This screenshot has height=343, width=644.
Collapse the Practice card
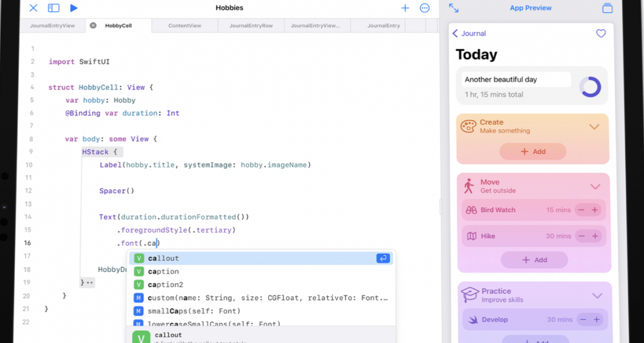pyautogui.click(x=597, y=295)
